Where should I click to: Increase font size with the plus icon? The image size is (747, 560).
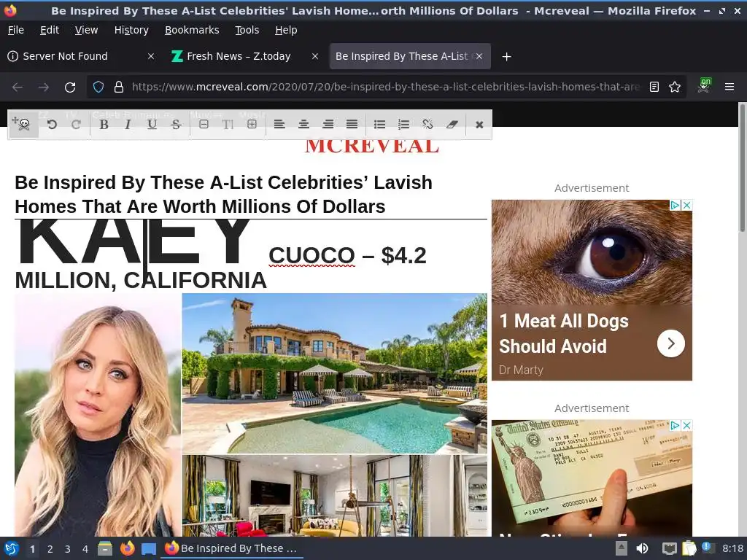[252, 124]
